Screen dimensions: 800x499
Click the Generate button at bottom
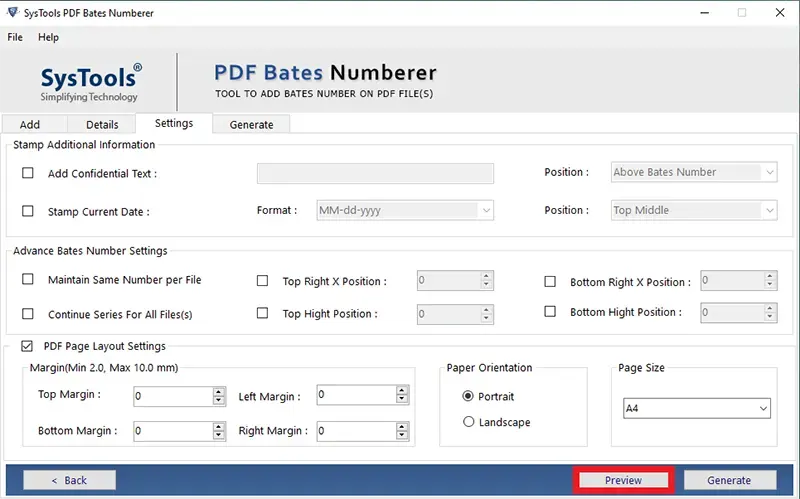tap(730, 480)
